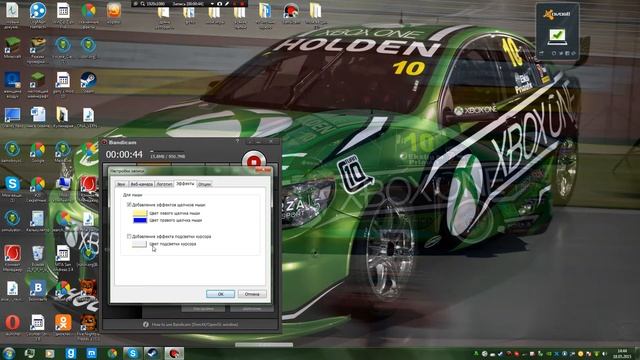Click Avast gadget checkmark monitor icon
The width and height of the screenshot is (640, 360).
point(557,37)
